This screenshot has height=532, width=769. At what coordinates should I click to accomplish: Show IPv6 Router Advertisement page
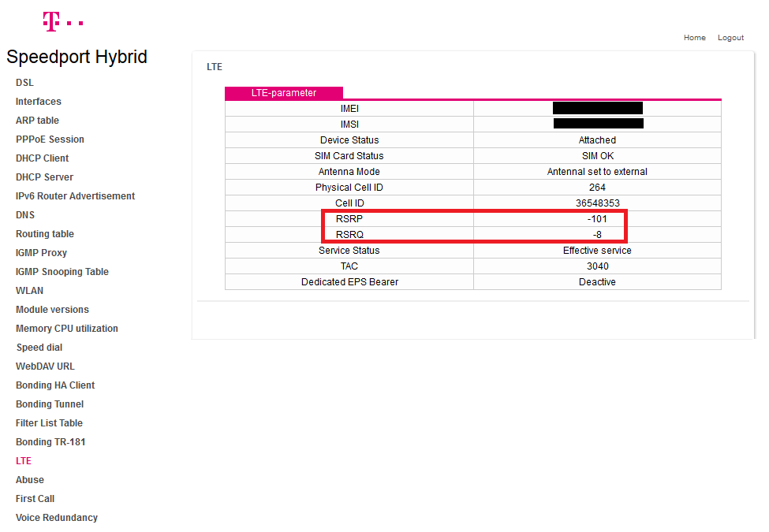[75, 196]
